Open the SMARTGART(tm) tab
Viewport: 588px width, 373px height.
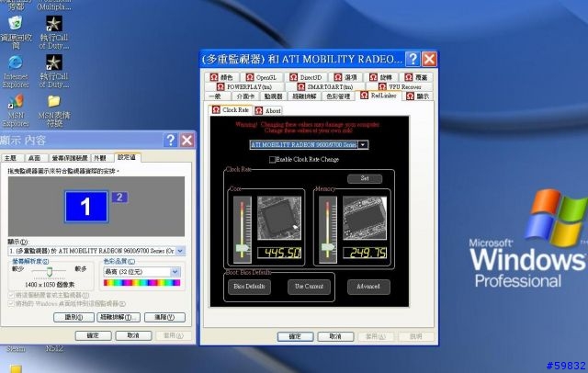point(325,86)
